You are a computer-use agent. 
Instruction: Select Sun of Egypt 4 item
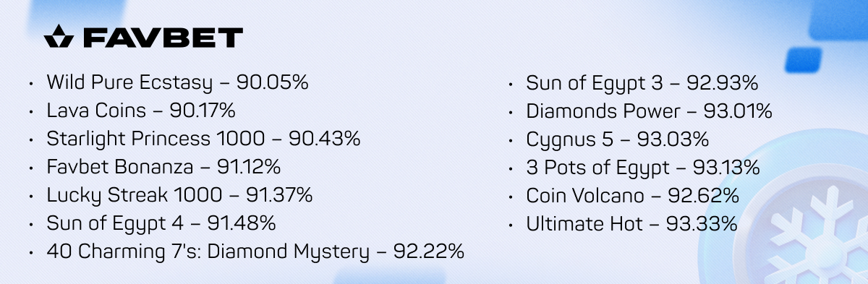point(161,224)
